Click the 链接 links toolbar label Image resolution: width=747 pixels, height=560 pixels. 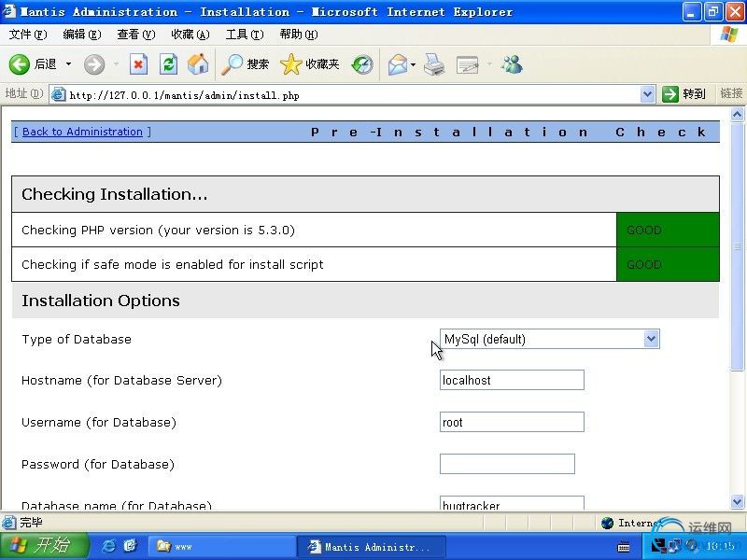coord(731,93)
